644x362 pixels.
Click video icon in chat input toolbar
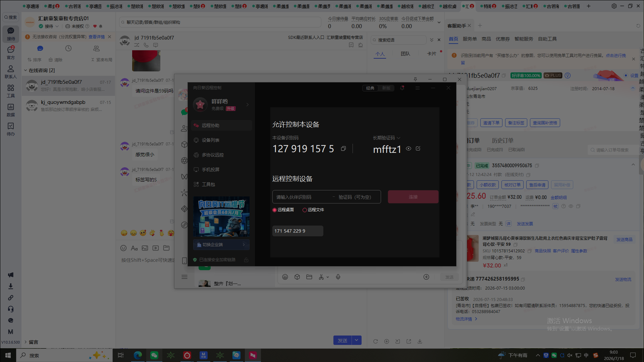click(156, 248)
